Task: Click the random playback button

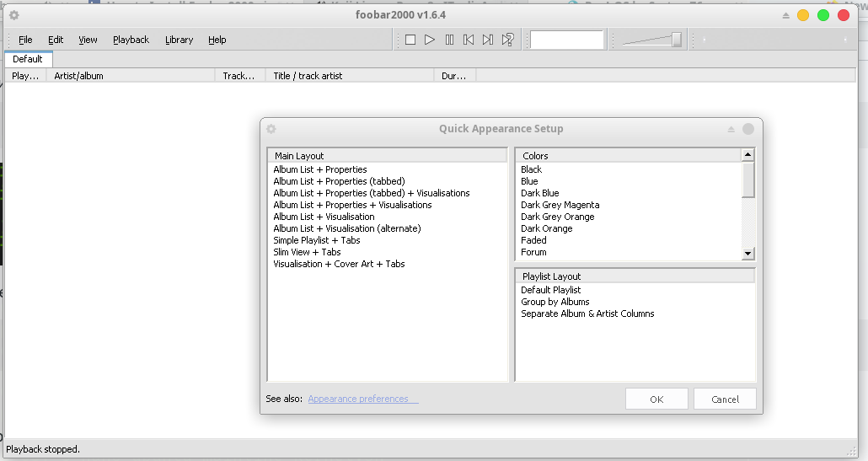Action: pyautogui.click(x=507, y=40)
